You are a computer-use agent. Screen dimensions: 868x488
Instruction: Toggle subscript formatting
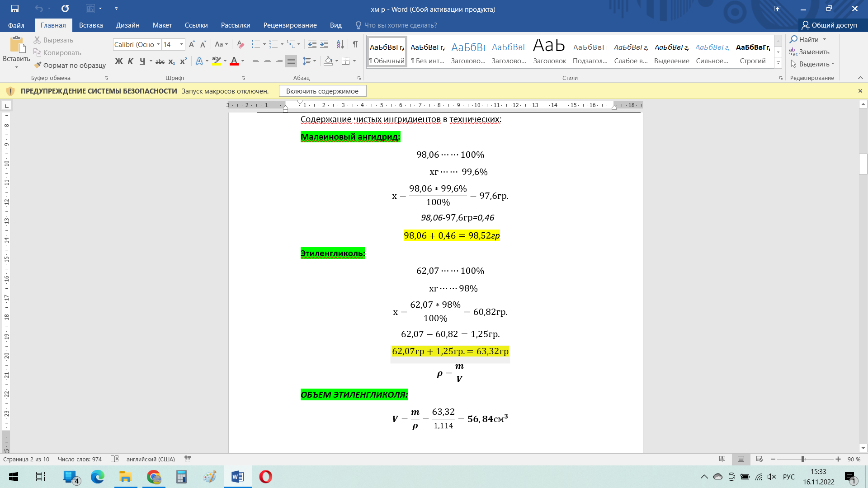tap(172, 61)
